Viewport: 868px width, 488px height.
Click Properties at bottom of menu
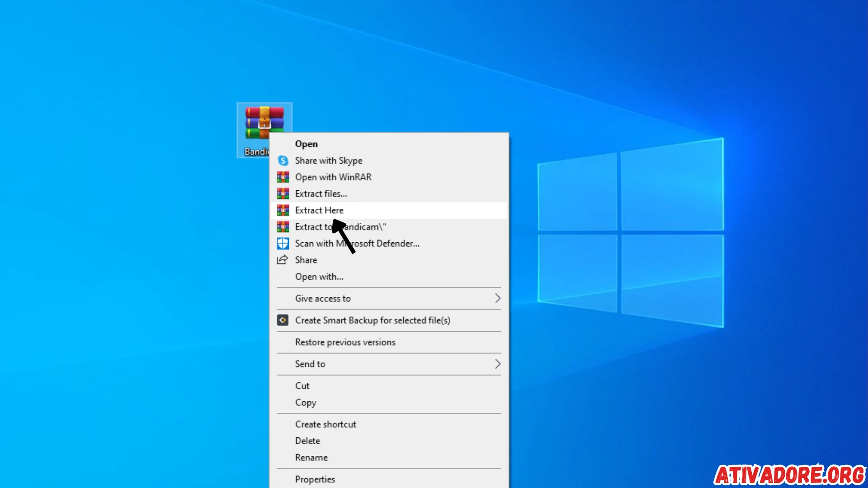tap(315, 479)
